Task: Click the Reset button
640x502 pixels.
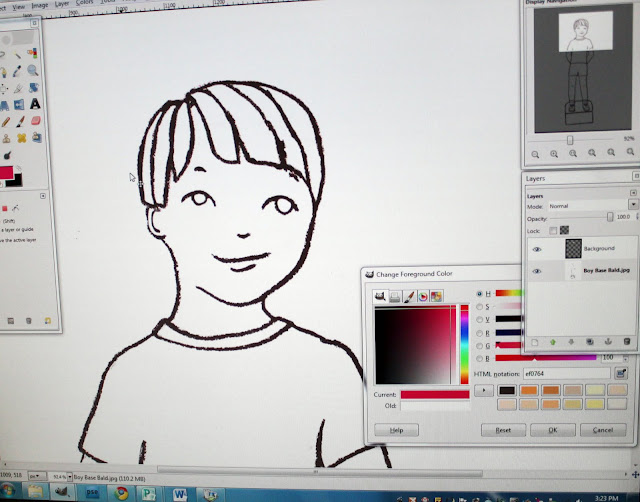Action: [503, 430]
